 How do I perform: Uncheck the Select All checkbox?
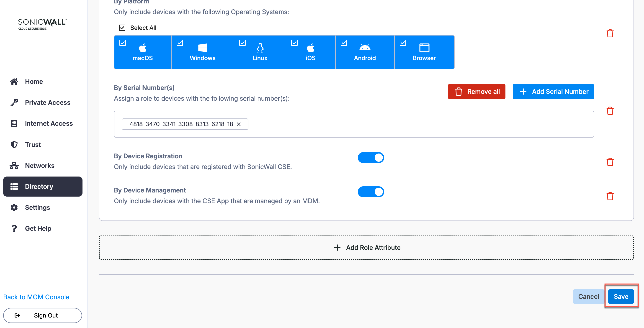(x=122, y=28)
